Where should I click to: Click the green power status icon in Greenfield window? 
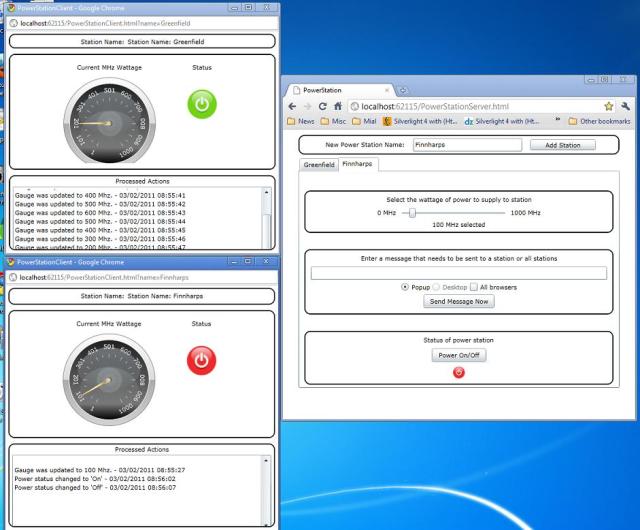pos(202,105)
